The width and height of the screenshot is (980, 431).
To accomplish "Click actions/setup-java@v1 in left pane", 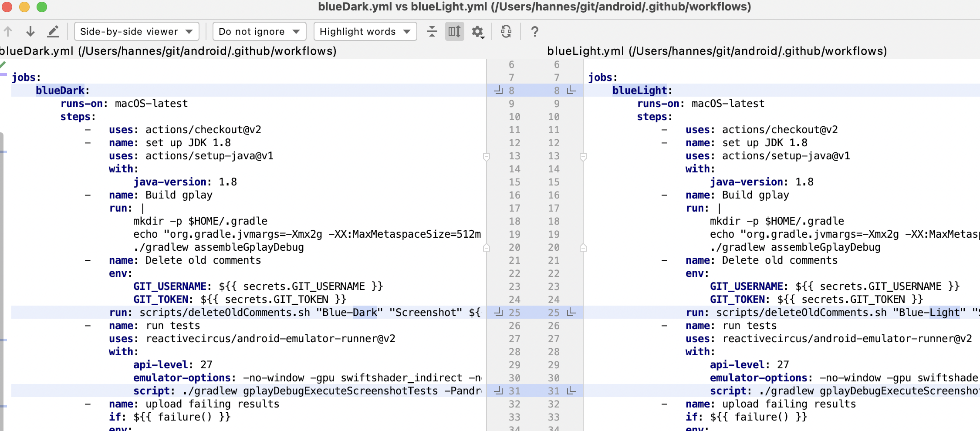I will (x=210, y=155).
